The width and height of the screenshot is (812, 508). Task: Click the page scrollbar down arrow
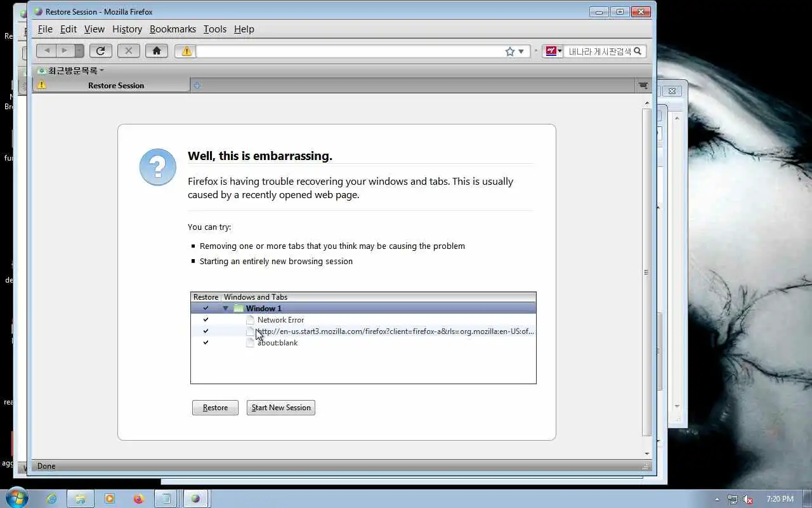[646, 453]
